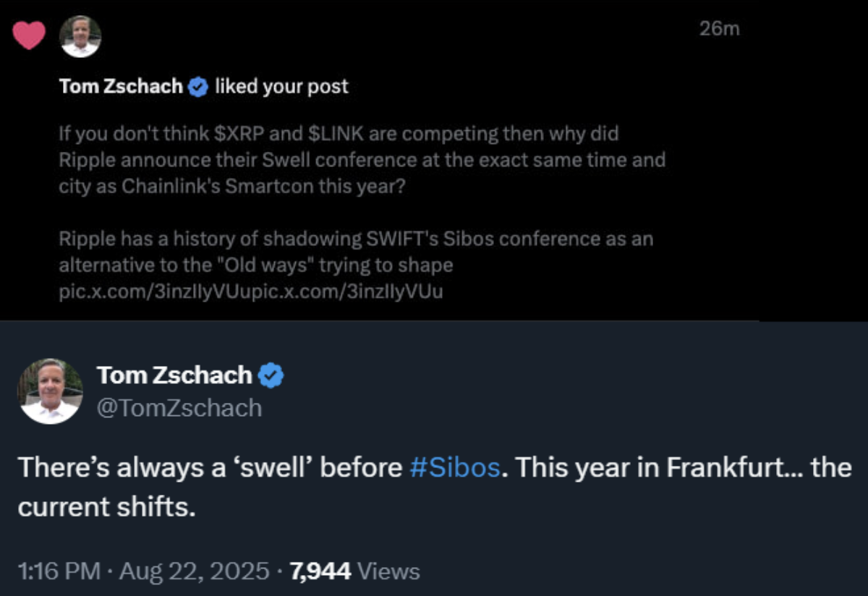Click the Tom Zschach name in the notification
Screen dimensions: 868x596
pyautogui.click(x=121, y=87)
